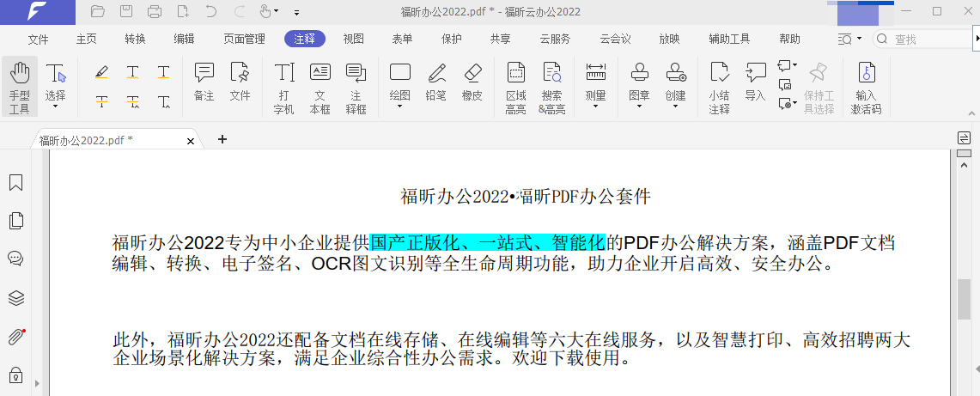980x396 pixels.
Task: Select the Hand tool (手型工具)
Action: [20, 87]
